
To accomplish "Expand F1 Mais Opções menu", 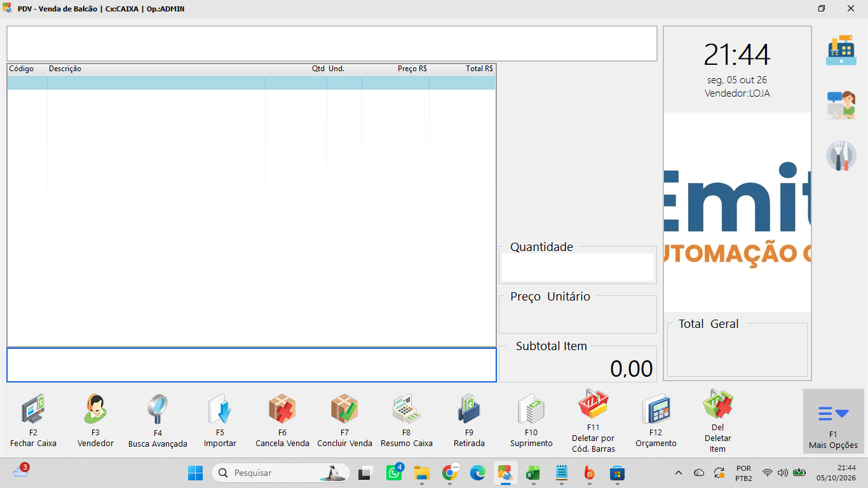I will pyautogui.click(x=833, y=421).
